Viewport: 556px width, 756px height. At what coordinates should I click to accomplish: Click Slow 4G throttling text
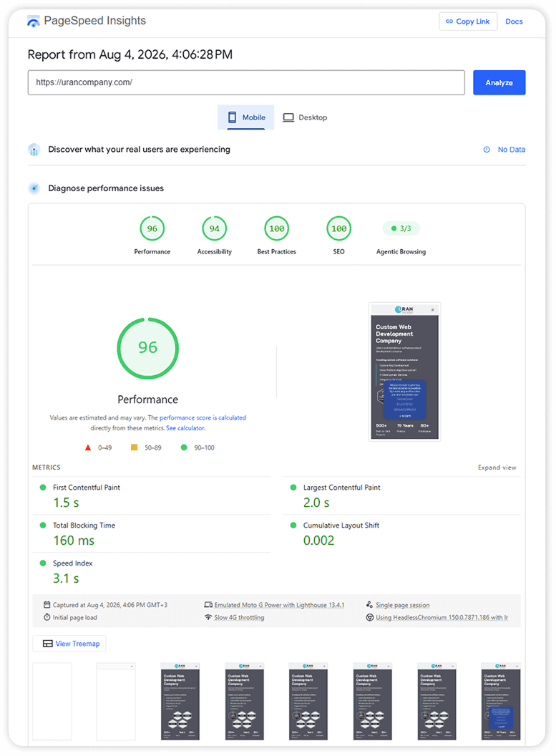coord(239,617)
